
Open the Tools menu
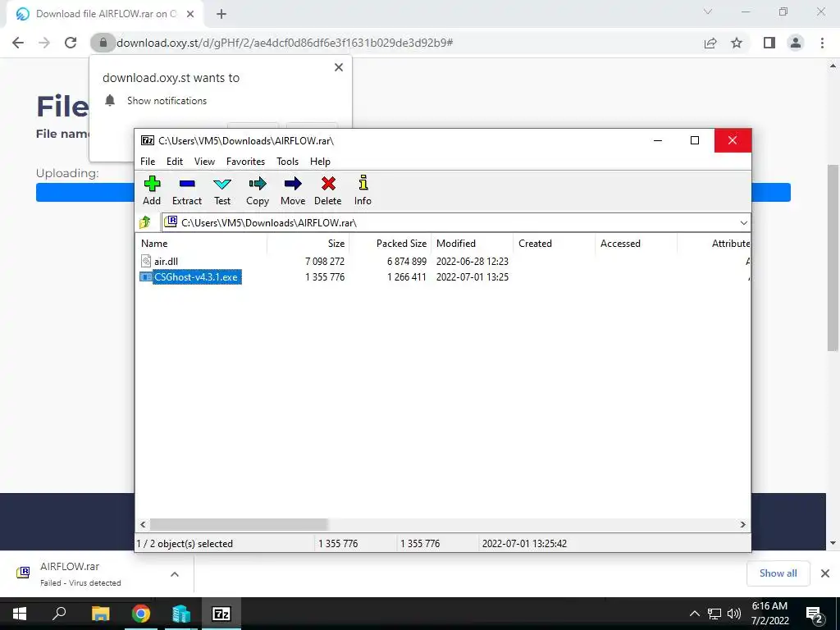[x=288, y=162]
